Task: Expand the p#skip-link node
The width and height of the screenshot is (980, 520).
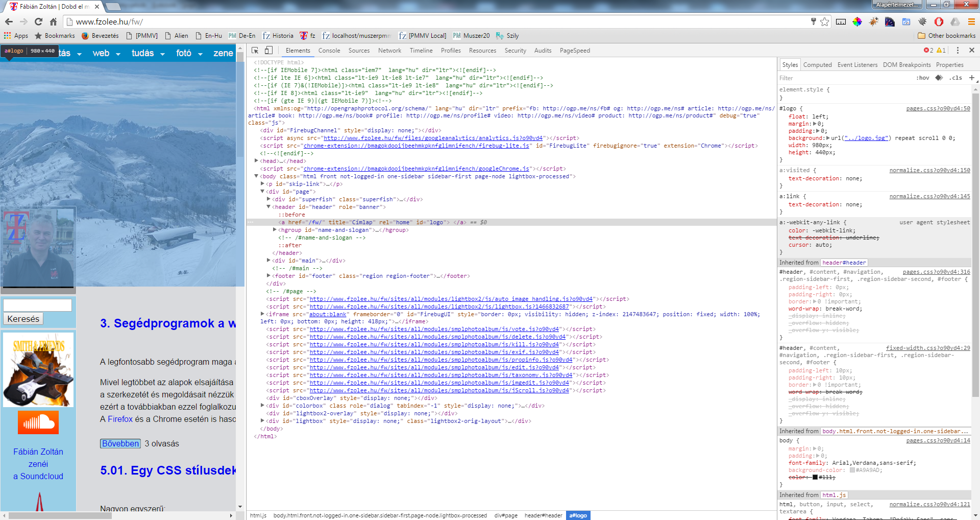Action: click(x=262, y=184)
